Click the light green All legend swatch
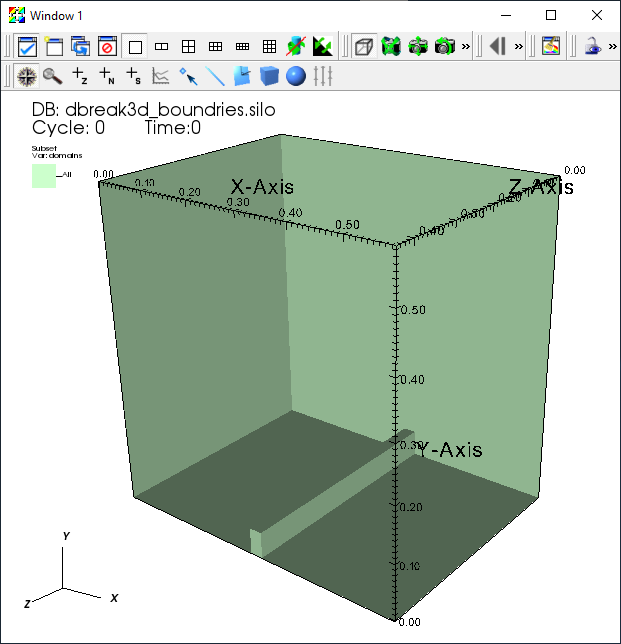 tap(44, 176)
